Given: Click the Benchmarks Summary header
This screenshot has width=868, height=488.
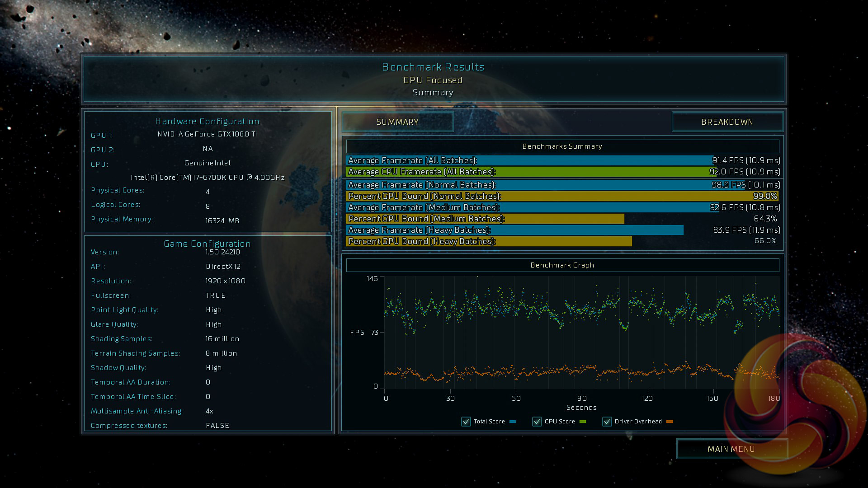Looking at the screenshot, I should coord(562,146).
